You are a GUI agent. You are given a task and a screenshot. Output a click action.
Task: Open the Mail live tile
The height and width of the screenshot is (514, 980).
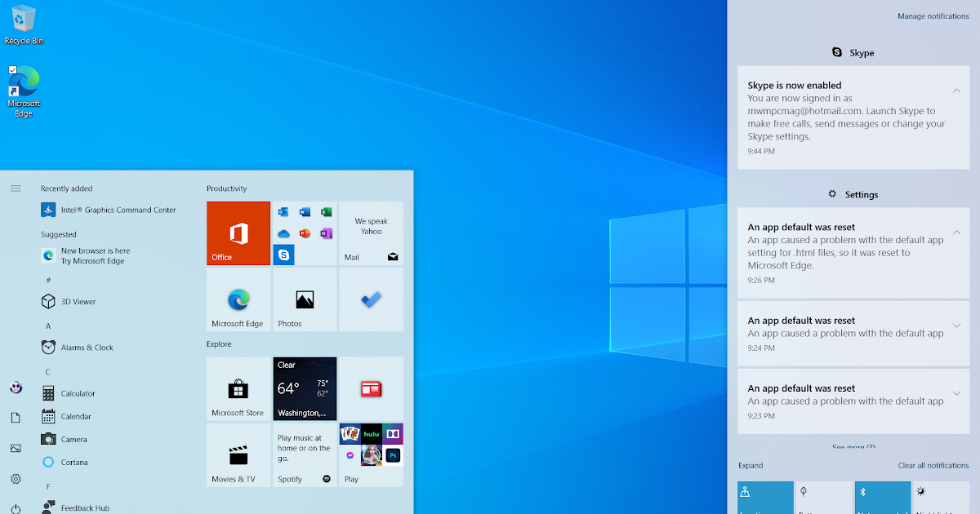point(371,233)
